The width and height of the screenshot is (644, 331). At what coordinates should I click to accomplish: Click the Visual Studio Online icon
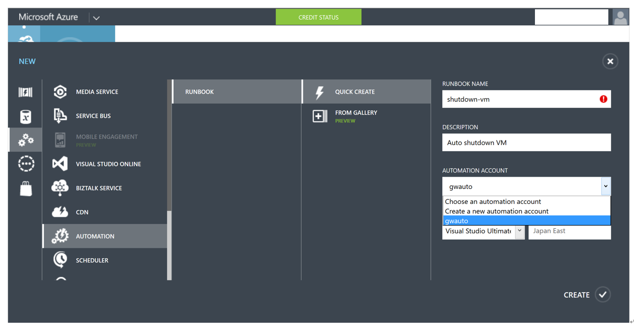[x=60, y=164]
